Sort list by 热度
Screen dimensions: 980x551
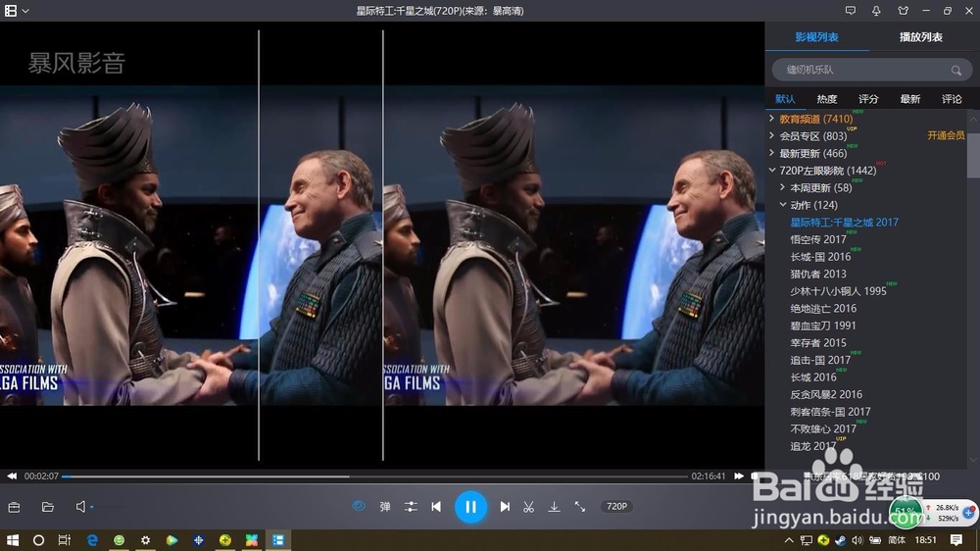[826, 99]
